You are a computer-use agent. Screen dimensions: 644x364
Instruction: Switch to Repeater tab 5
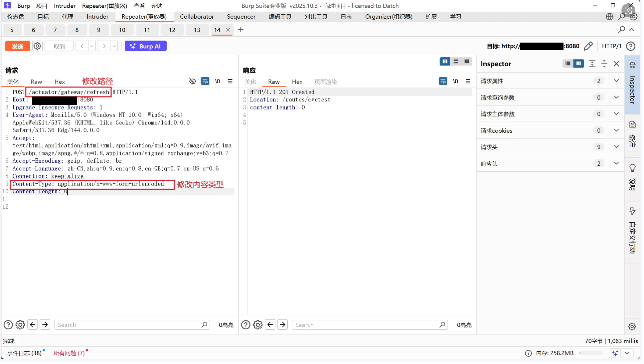point(12,30)
